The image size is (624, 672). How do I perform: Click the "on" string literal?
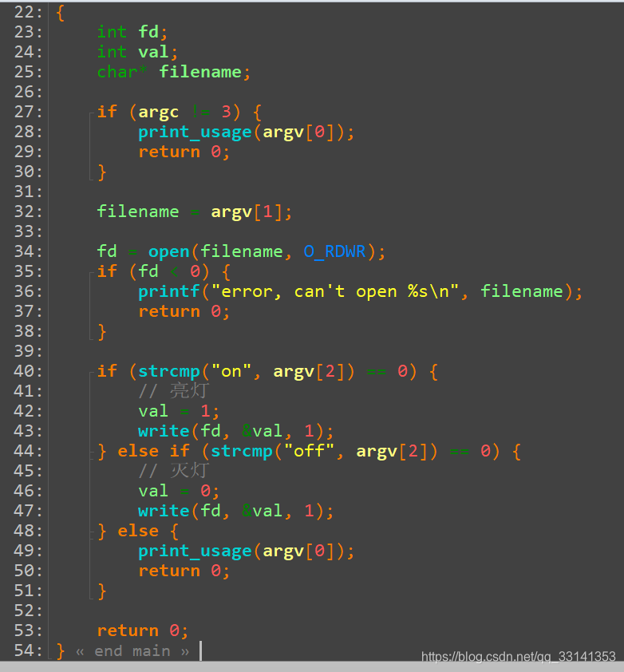[x=231, y=372]
